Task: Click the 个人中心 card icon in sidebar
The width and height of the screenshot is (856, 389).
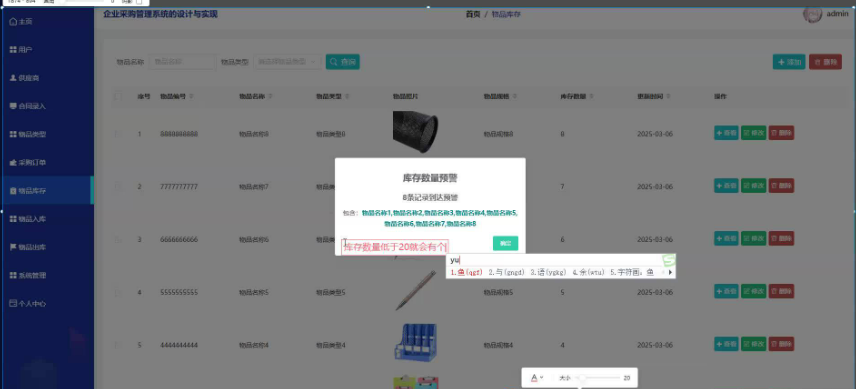Action: pyautogui.click(x=13, y=303)
